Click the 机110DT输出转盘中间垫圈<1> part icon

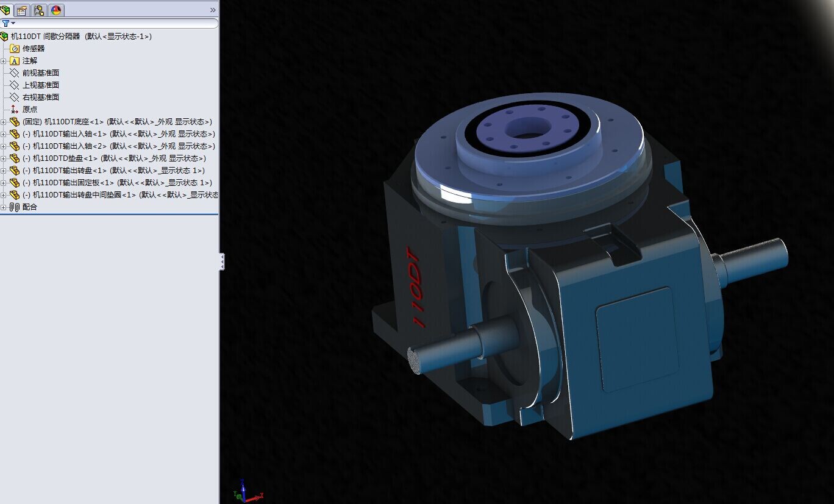(15, 195)
